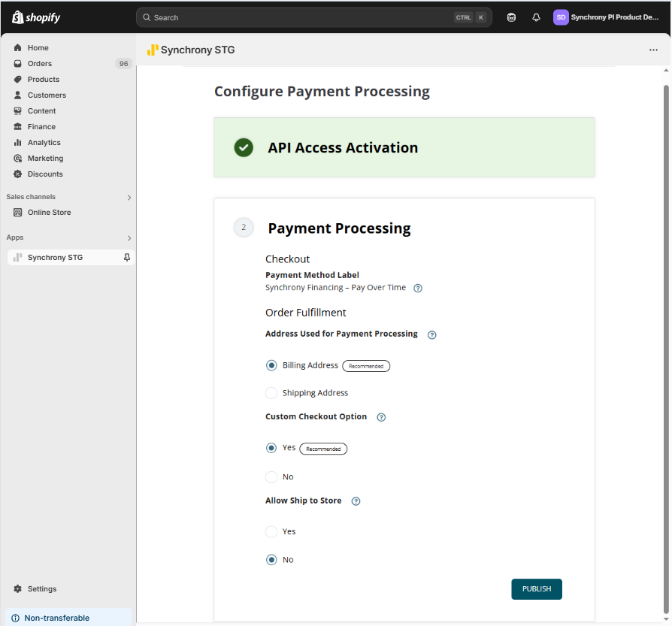Open the sidekick icon beside the bell
Image resolution: width=672 pixels, height=626 pixels.
(511, 17)
